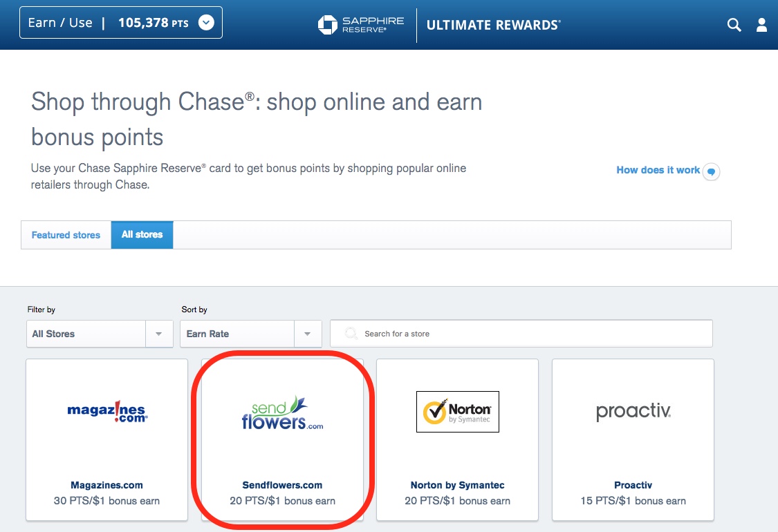
Task: Click the Norton by Symantec logo
Action: (x=458, y=412)
